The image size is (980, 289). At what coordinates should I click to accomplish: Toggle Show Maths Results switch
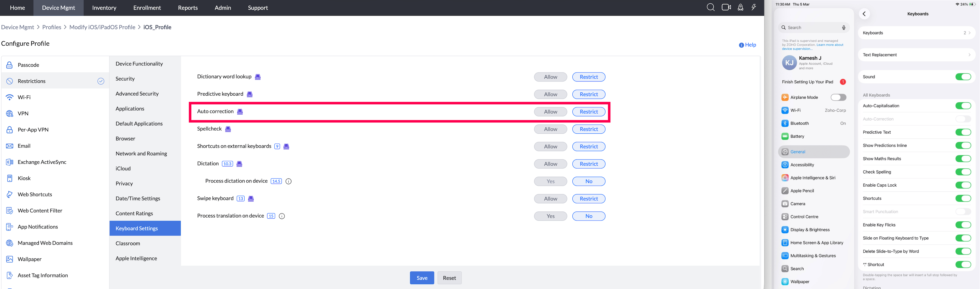[963, 159]
